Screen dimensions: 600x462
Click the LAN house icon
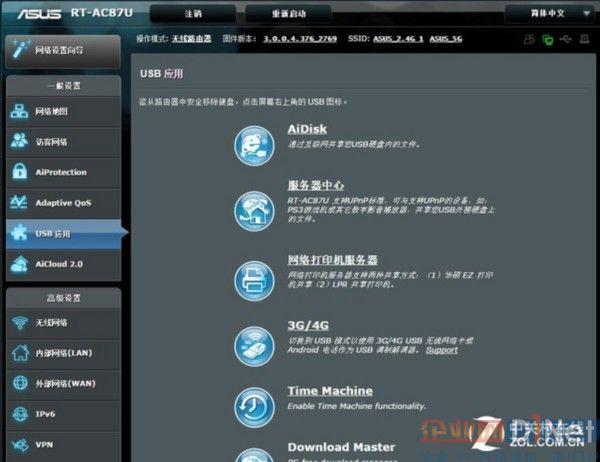20,353
